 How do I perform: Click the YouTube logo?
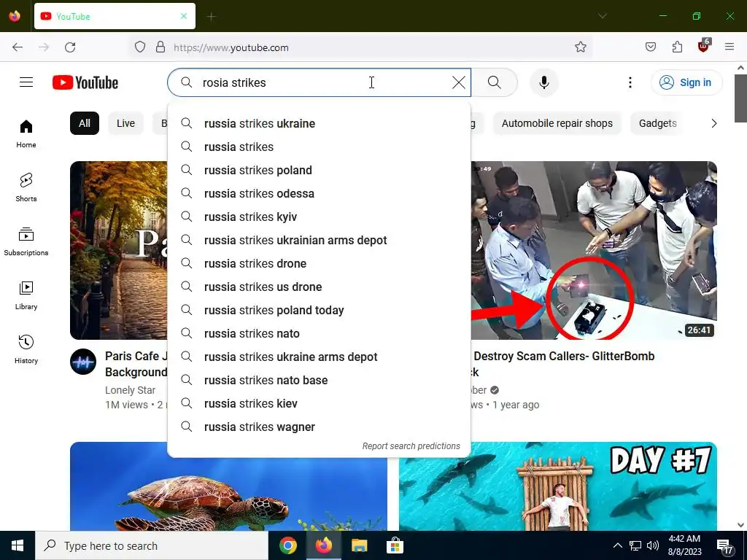[x=85, y=82]
